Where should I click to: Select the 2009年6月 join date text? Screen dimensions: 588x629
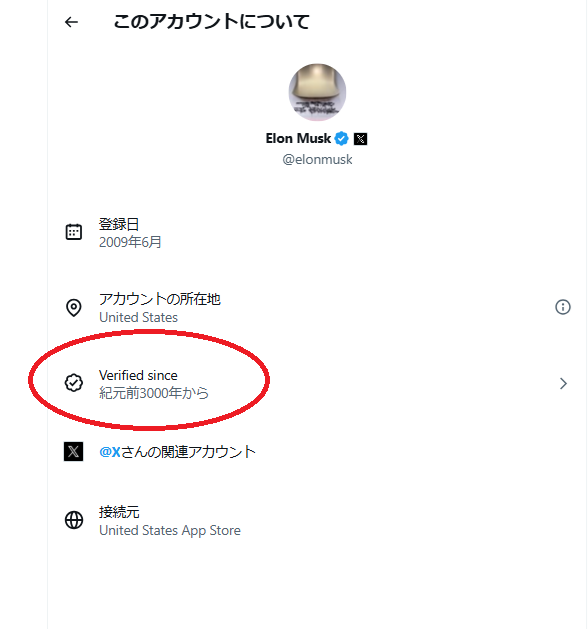pos(130,242)
